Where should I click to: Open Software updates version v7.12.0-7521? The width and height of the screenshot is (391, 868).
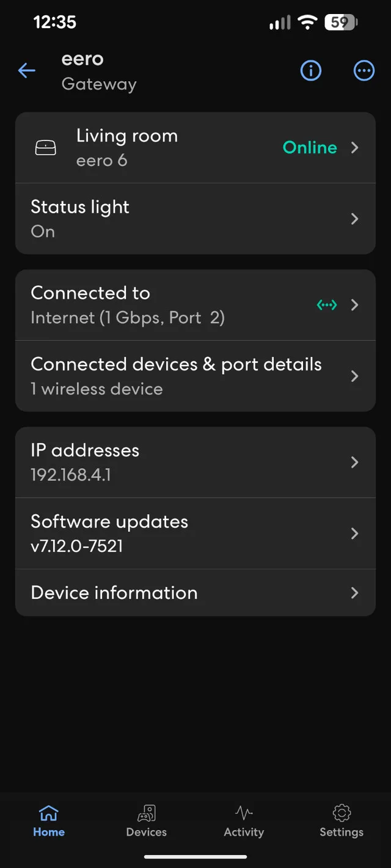click(x=195, y=533)
